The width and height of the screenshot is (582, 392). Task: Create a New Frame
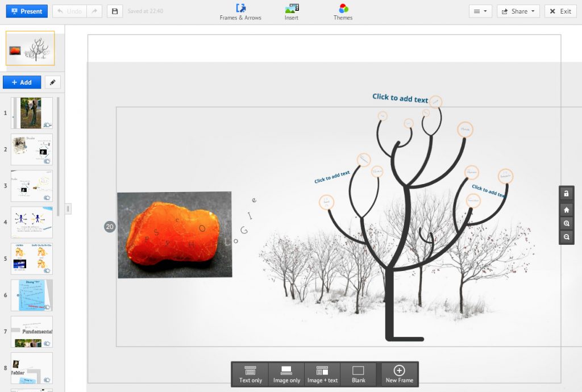click(399, 374)
